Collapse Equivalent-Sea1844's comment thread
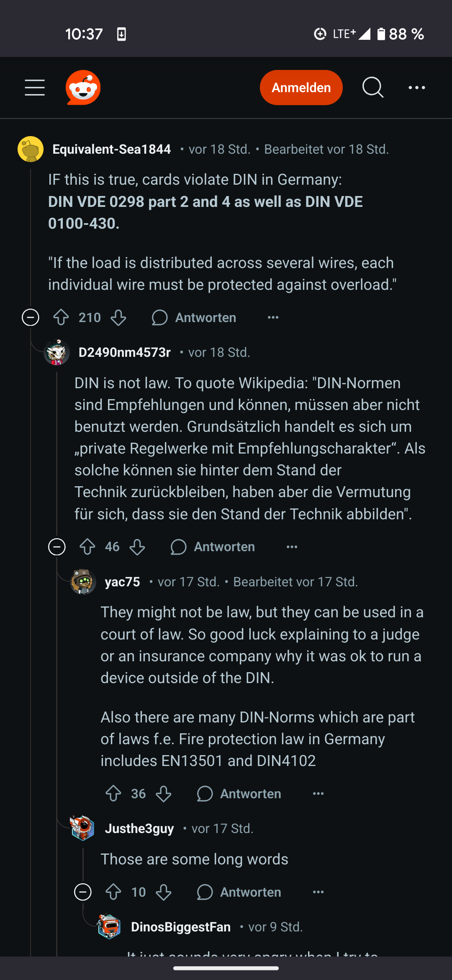Screen dimensions: 452x980 [30, 317]
